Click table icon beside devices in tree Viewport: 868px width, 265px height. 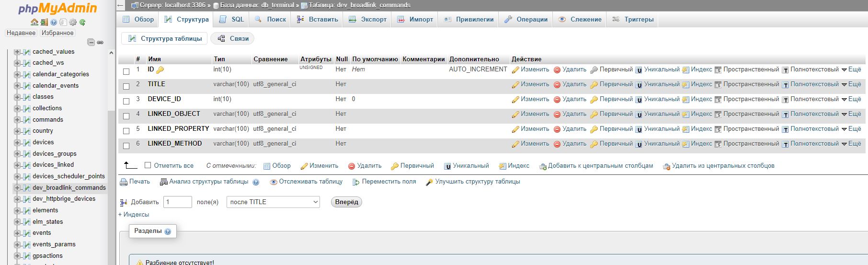(27, 142)
